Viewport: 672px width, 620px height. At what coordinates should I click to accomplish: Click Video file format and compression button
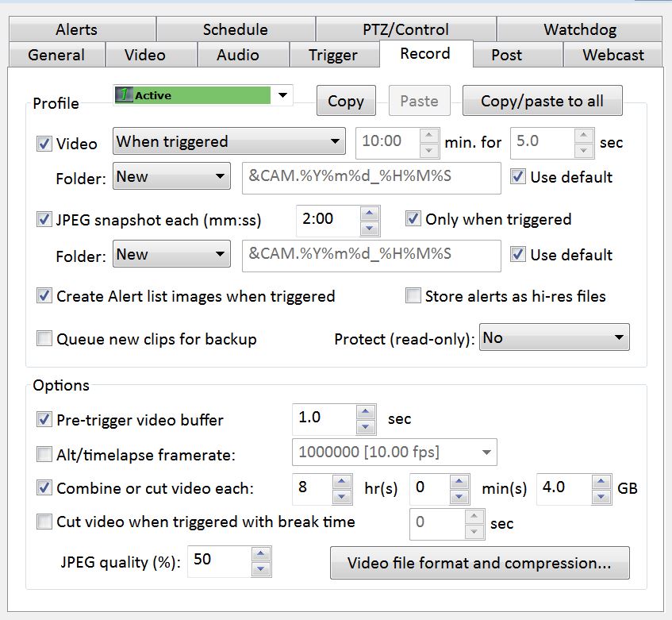coord(479,563)
